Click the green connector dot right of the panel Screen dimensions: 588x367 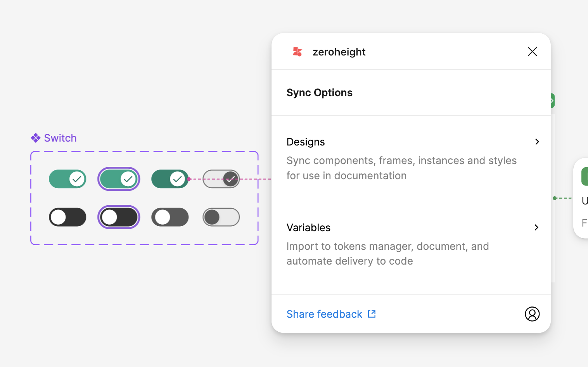click(555, 198)
